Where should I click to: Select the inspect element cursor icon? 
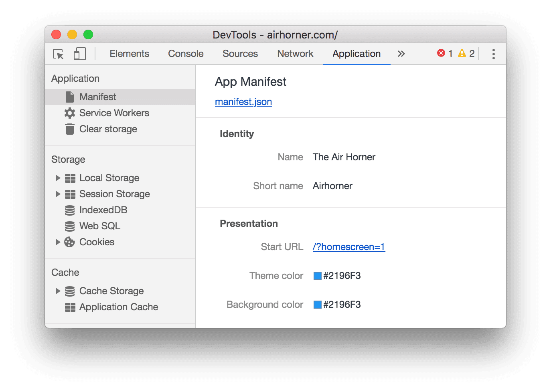[x=58, y=54]
